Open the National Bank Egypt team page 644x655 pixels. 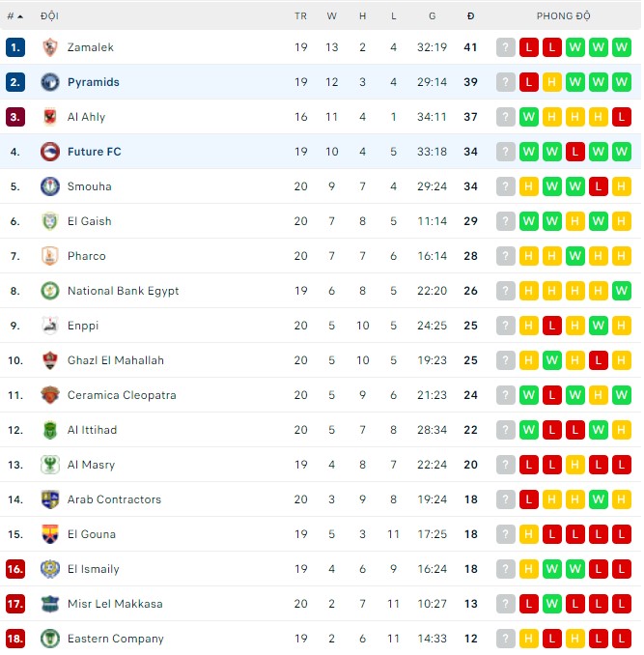(123, 291)
